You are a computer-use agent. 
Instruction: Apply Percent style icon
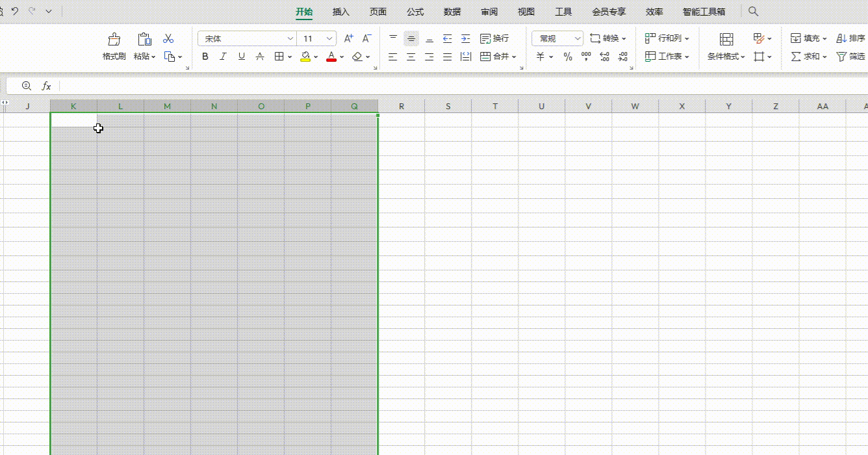pyautogui.click(x=568, y=57)
